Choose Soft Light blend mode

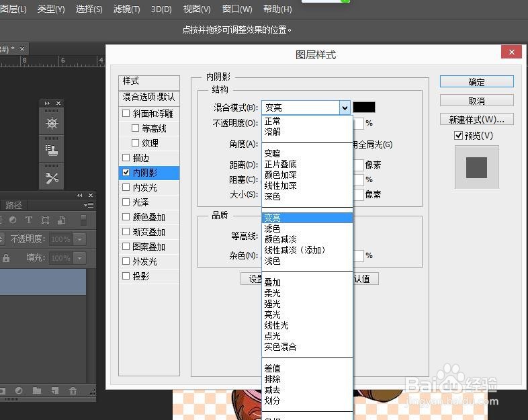(307, 293)
